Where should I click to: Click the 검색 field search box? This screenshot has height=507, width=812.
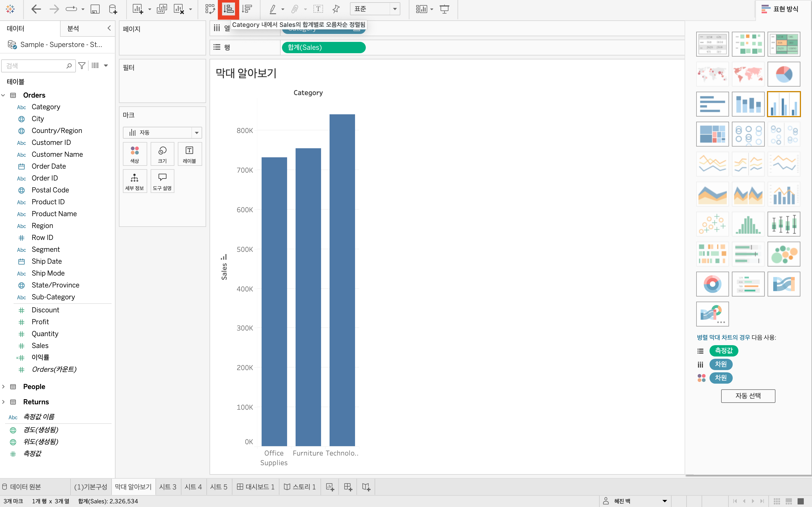click(38, 66)
